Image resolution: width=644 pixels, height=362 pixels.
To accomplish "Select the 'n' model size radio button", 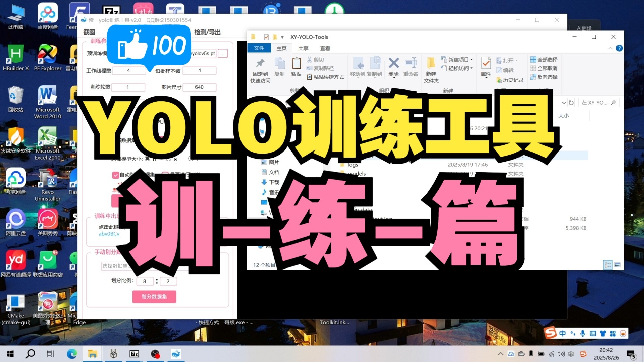I will point(147,159).
